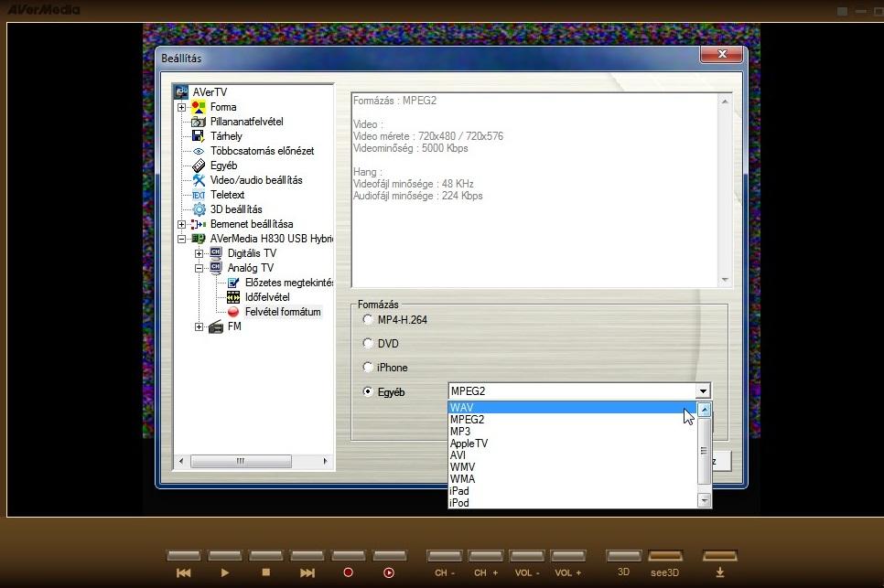Screen dimensions: 884x588
Task: Collapse the AVerMedia H830 device node
Action: click(181, 239)
